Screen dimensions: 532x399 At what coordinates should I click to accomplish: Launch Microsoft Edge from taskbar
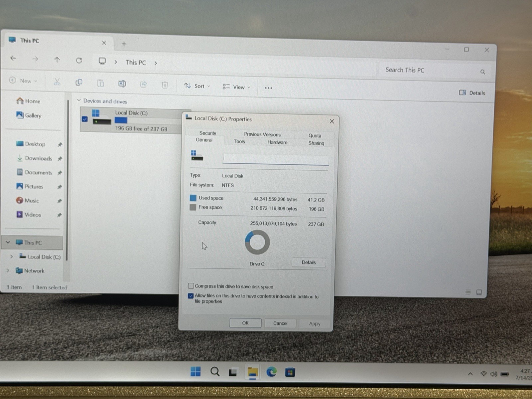[x=271, y=372]
